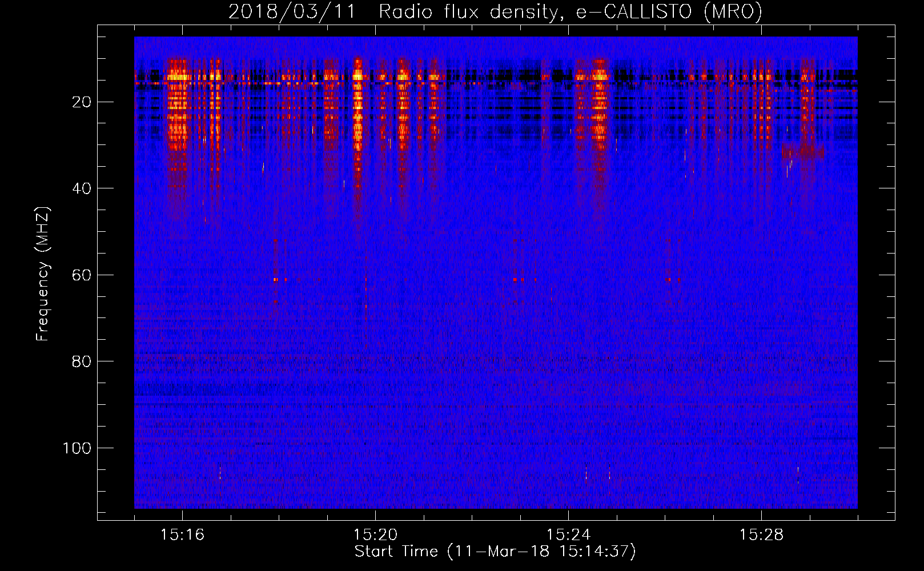Click the 100 MHz frequency tick label
924x571 pixels.
coord(77,448)
